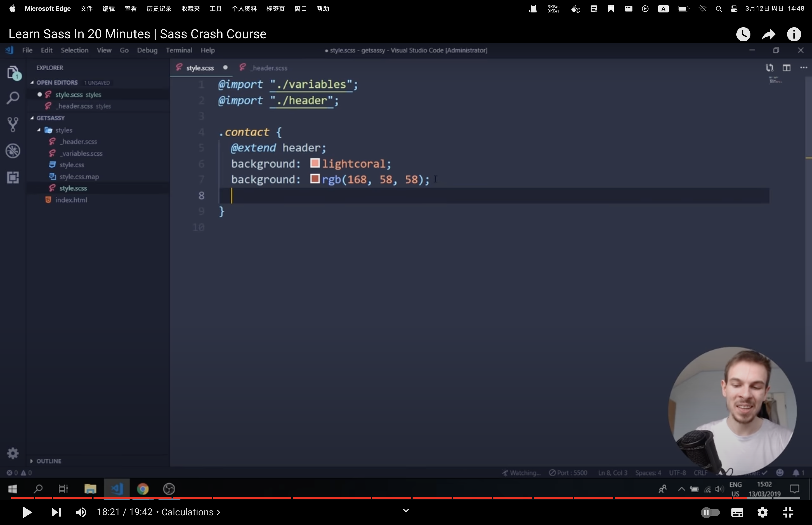Open index.html in explorer tree
Screen dimensions: 812x525
point(71,200)
